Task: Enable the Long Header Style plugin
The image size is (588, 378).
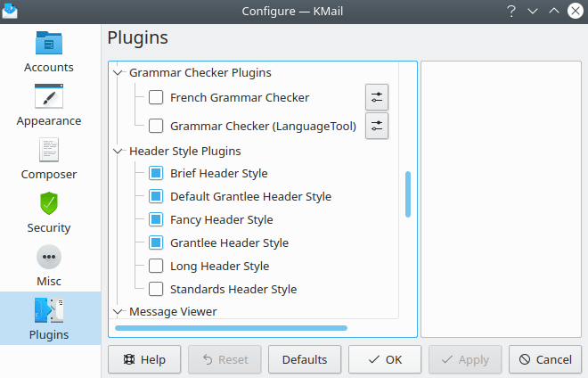Action: [x=156, y=266]
